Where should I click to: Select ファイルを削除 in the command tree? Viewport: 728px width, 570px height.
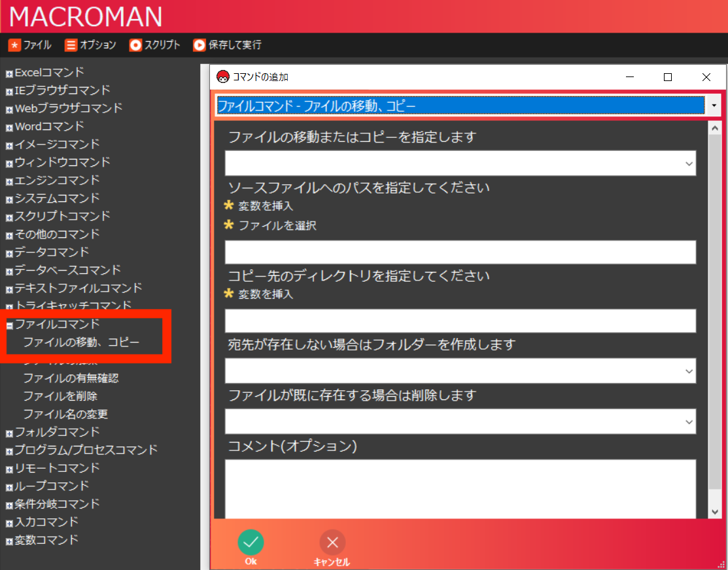click(60, 396)
